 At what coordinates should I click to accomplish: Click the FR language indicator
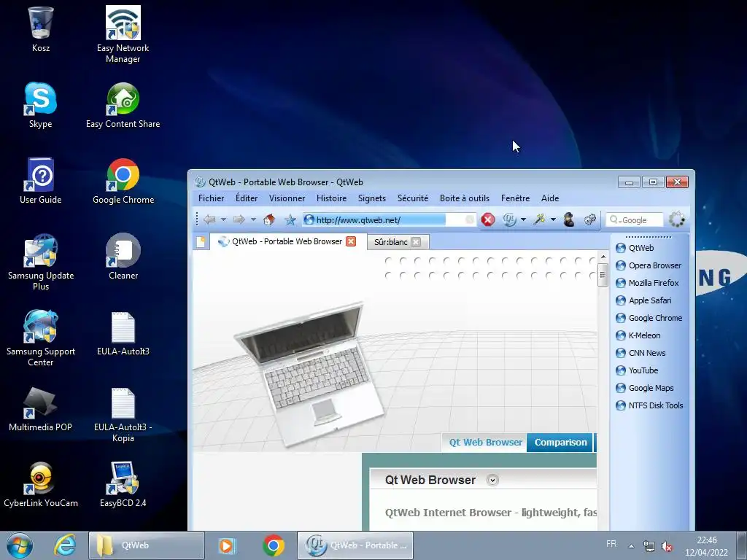[611, 544]
